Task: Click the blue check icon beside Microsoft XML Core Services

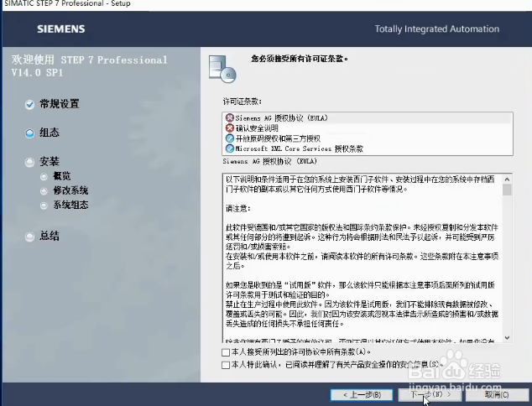Action: (x=230, y=148)
